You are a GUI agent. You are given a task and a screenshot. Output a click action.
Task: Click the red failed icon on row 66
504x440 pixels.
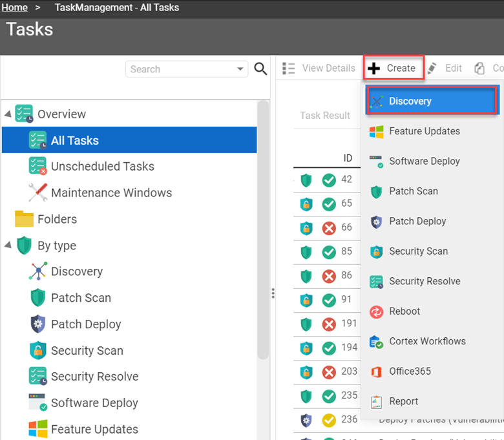pos(329,228)
